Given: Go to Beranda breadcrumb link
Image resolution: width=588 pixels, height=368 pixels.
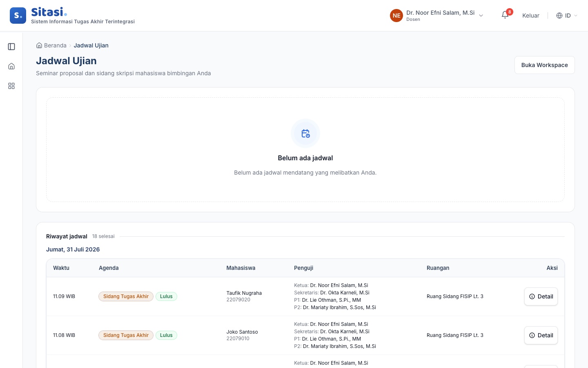Looking at the screenshot, I should (55, 45).
